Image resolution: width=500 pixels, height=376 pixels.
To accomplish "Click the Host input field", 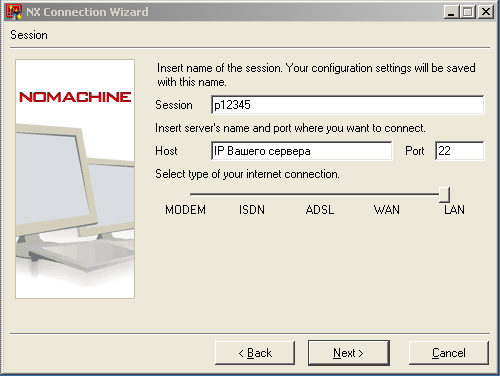I will 302,151.
